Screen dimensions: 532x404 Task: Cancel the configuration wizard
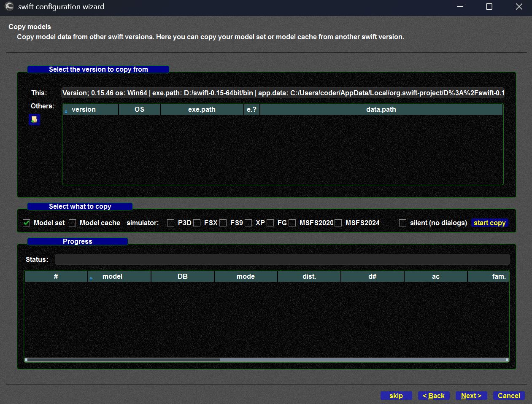click(x=509, y=396)
